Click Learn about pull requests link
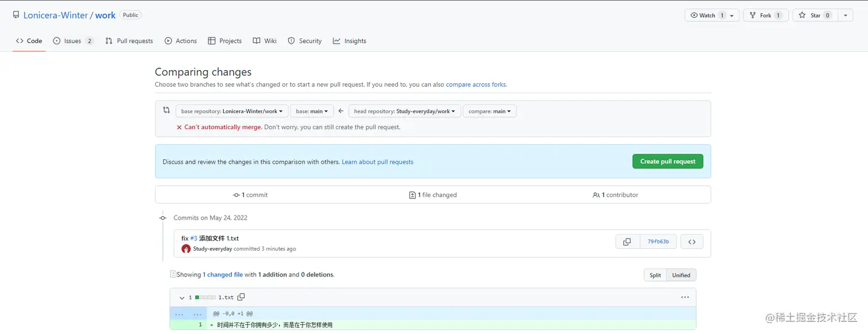This screenshot has height=334, width=868. click(x=378, y=162)
